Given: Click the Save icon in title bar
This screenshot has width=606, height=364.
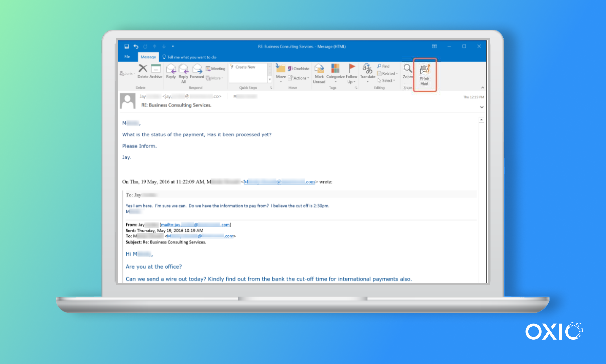Looking at the screenshot, I should coord(127,46).
